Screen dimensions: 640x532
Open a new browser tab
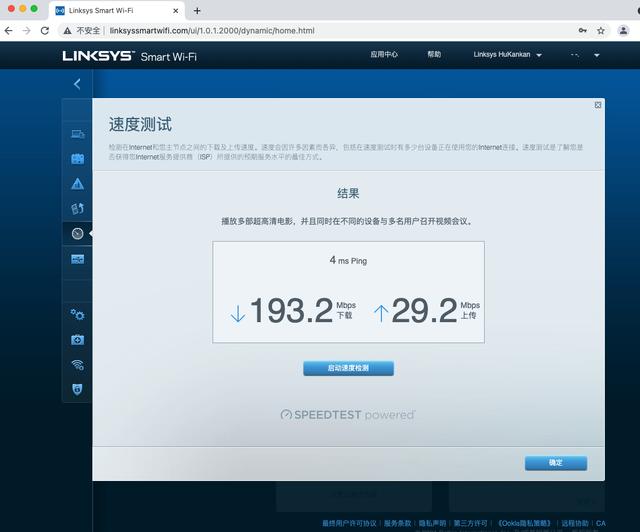coord(197,10)
